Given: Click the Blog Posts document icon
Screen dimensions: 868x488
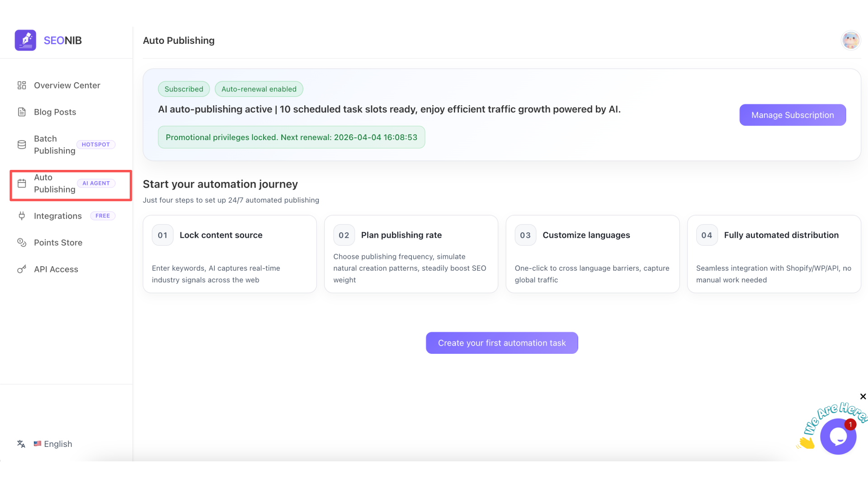Looking at the screenshot, I should pos(22,112).
